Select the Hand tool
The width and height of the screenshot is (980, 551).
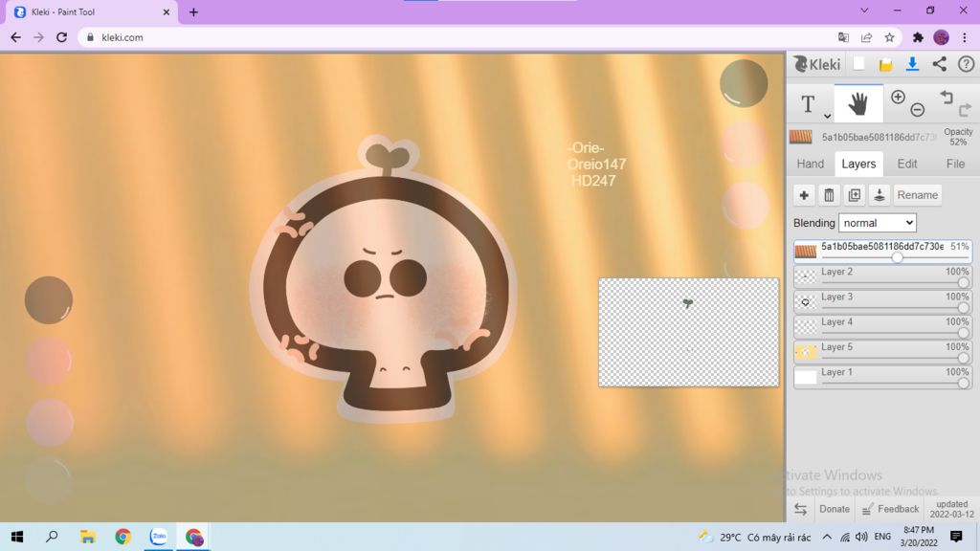858,103
